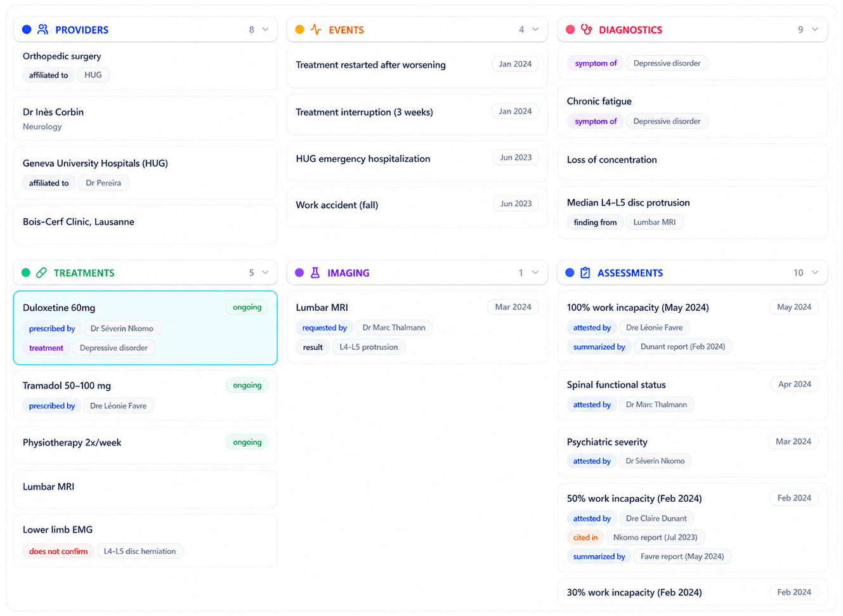Screen dimensions: 843x616
Task: Click the Imaging header title
Action: tap(348, 273)
